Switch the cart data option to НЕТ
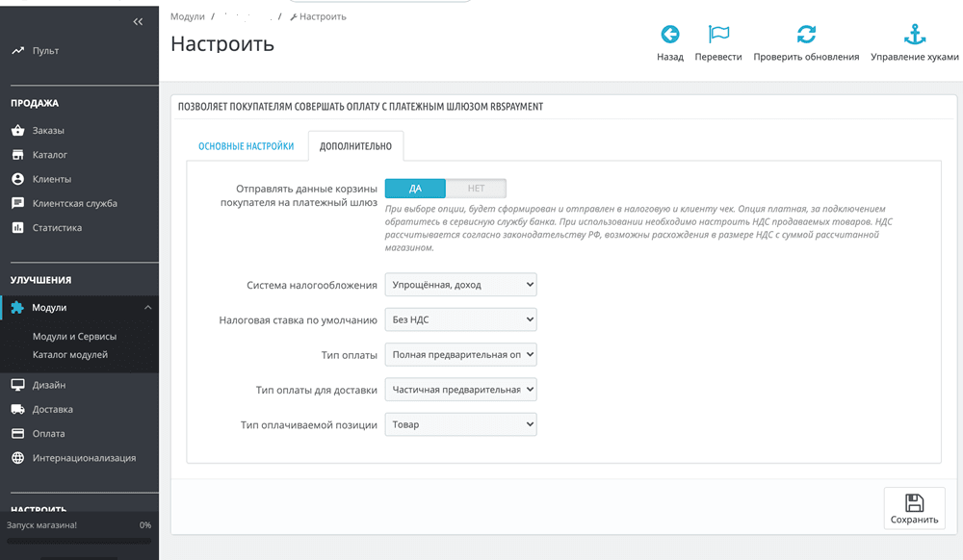 (x=477, y=188)
